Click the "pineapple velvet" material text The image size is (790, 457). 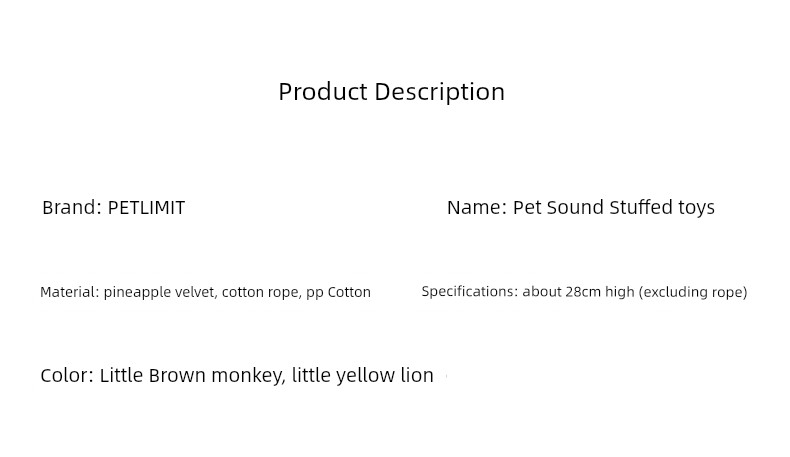[159, 292]
